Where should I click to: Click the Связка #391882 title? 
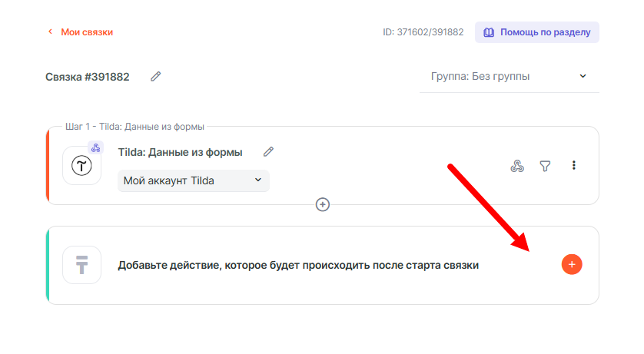point(87,77)
